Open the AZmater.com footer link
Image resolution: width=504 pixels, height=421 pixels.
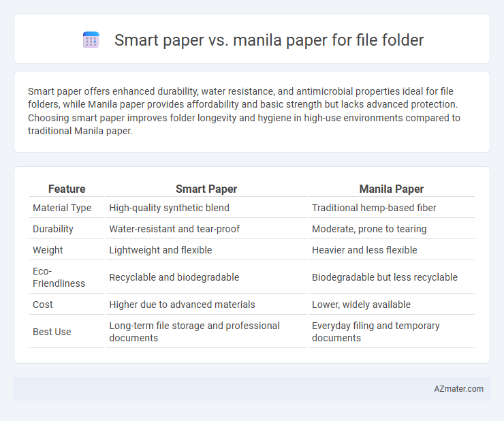point(458,389)
